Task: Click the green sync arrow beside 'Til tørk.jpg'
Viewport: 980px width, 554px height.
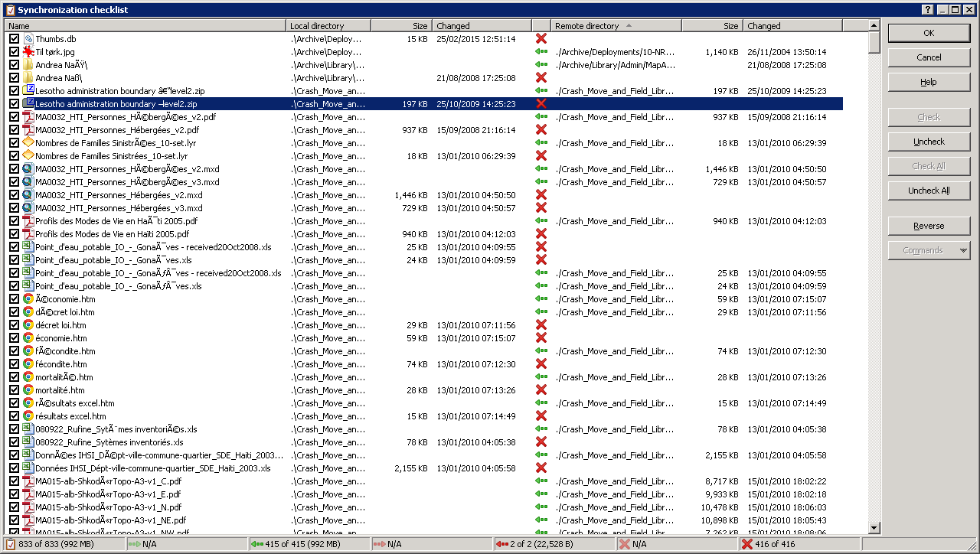Action: click(541, 51)
